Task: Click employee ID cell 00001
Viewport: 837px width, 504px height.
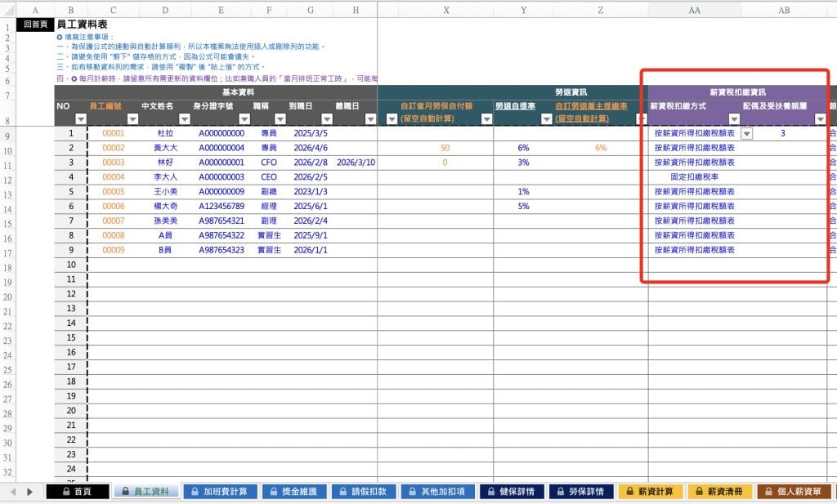Action: 113,133
